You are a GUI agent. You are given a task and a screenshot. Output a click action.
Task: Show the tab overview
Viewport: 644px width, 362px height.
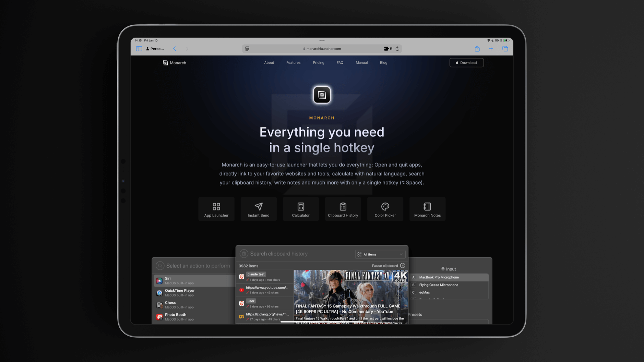(505, 49)
